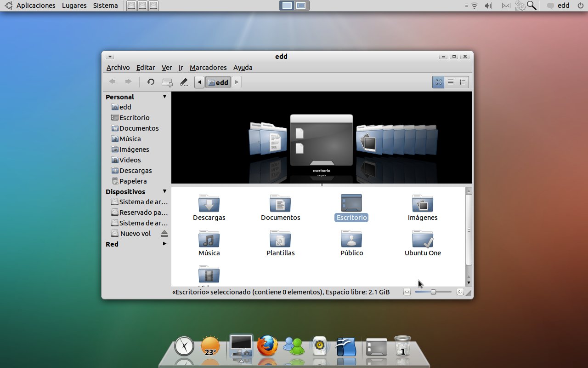Switch to compact view mode
Image resolution: width=588 pixels, height=368 pixels.
(x=463, y=82)
